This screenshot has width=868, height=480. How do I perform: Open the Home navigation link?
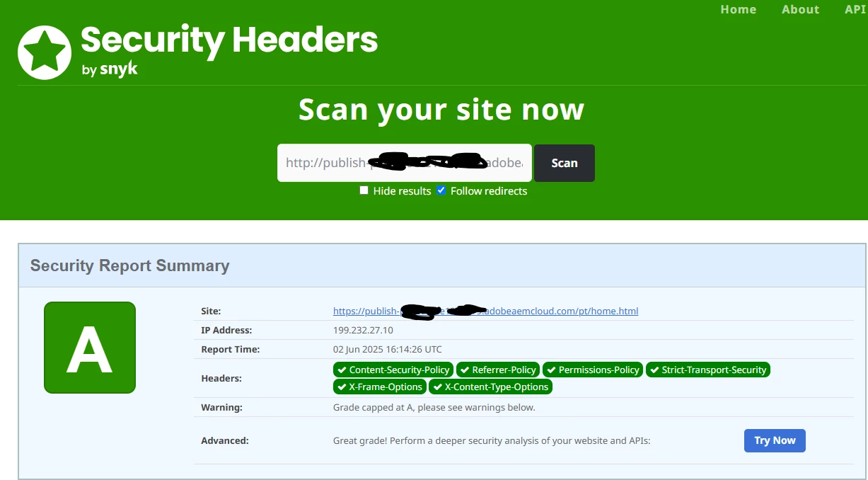[739, 9]
